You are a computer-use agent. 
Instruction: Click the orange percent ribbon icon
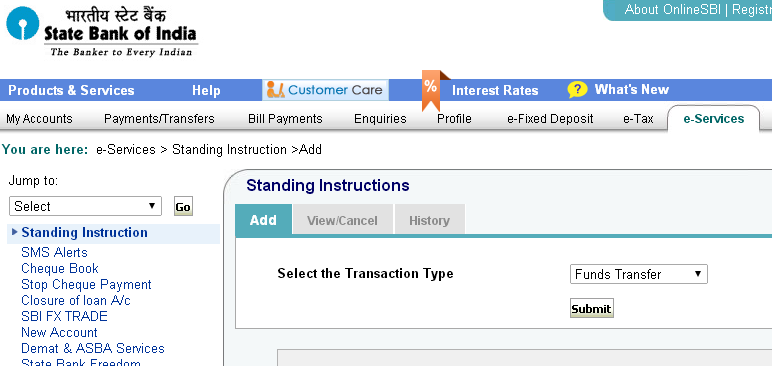click(x=431, y=90)
